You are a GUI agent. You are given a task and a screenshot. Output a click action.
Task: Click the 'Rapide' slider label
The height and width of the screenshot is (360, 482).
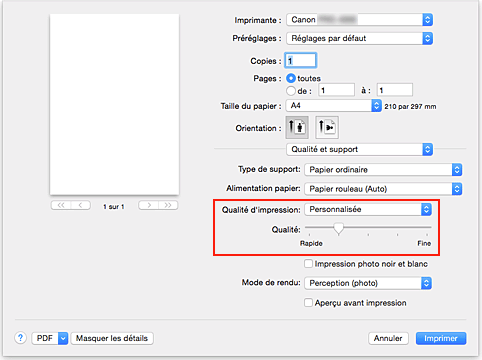point(311,243)
